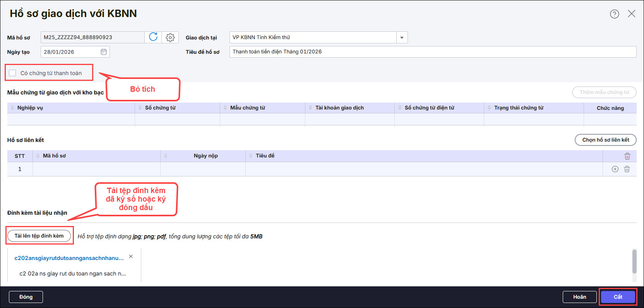Click the Nghiệp vụ column header

(x=30, y=108)
